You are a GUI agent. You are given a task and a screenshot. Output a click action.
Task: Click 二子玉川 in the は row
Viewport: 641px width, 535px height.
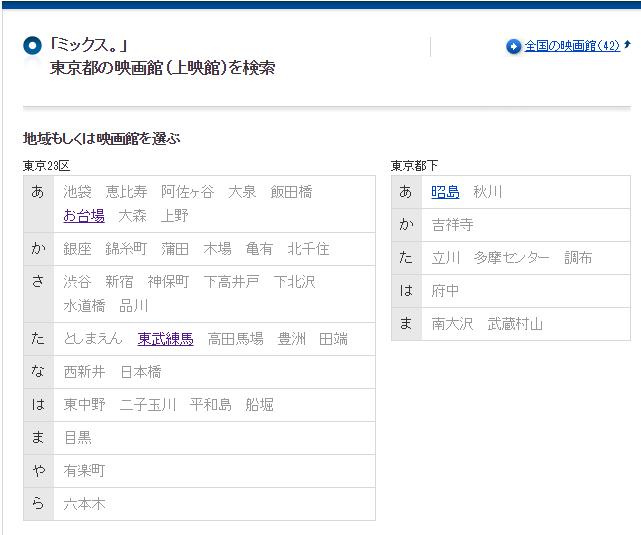(x=148, y=405)
